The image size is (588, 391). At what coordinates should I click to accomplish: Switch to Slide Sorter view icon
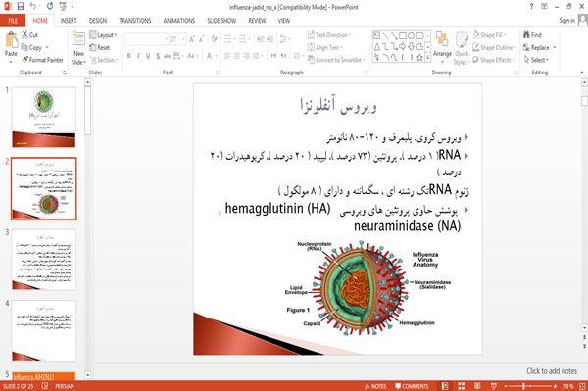click(x=461, y=386)
